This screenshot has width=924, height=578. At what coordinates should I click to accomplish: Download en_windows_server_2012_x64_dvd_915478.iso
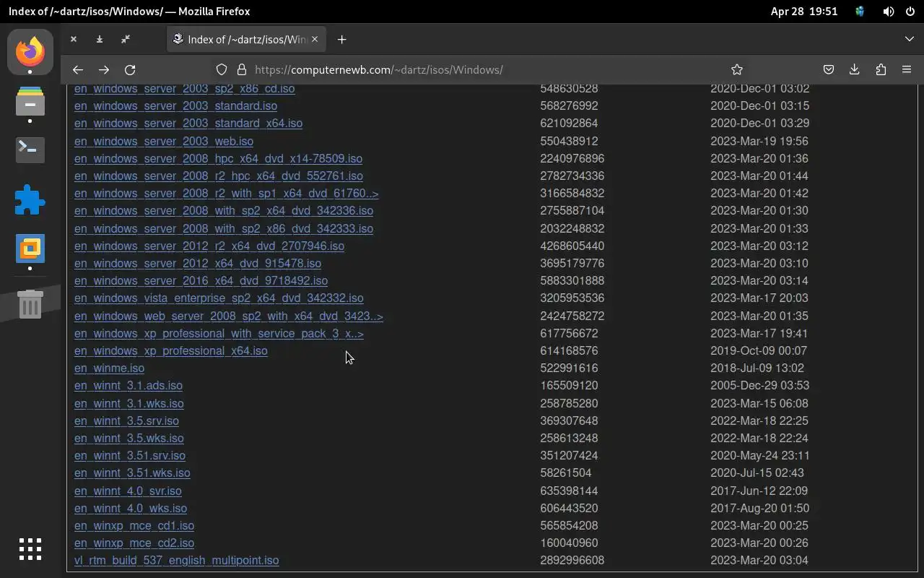(198, 263)
